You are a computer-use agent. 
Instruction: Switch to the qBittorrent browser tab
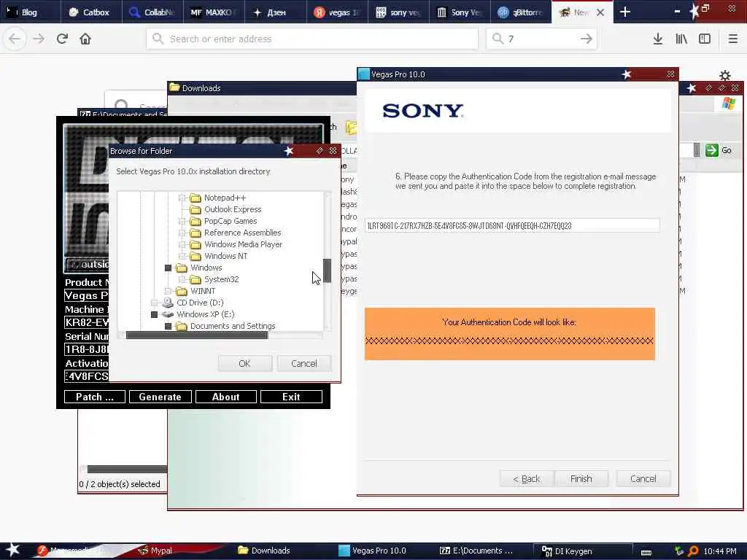tap(521, 12)
